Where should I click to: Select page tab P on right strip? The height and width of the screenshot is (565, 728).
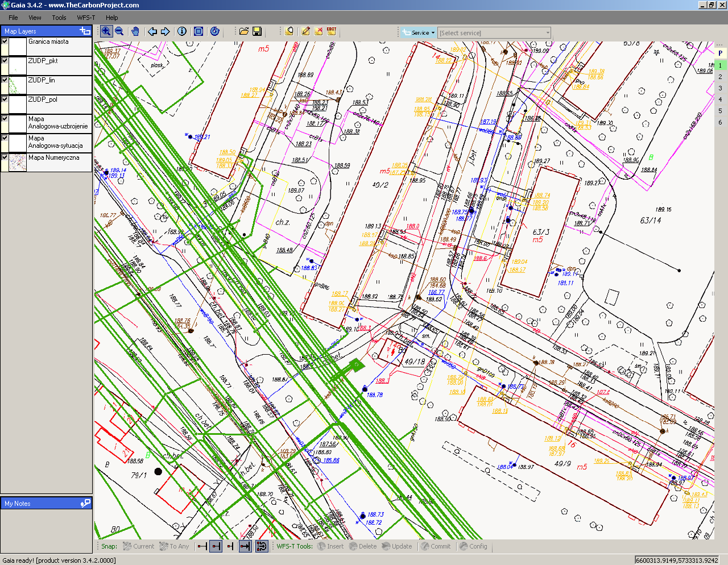click(720, 53)
